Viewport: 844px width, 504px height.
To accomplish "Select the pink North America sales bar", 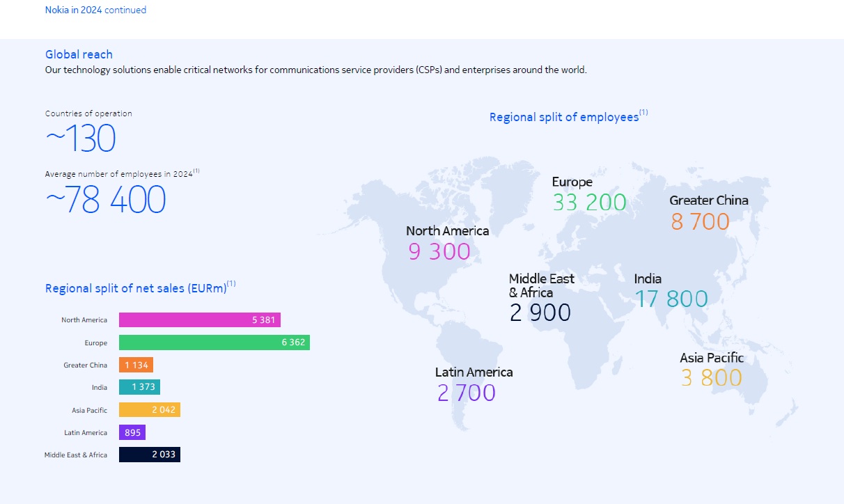I will (199, 320).
